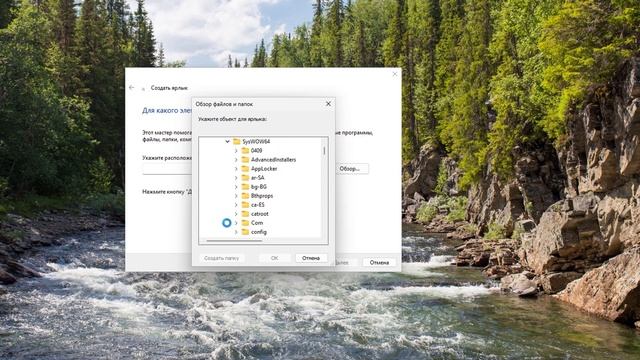Image resolution: width=640 pixels, height=360 pixels.
Task: Click the 0409 folder icon
Action: tap(245, 151)
